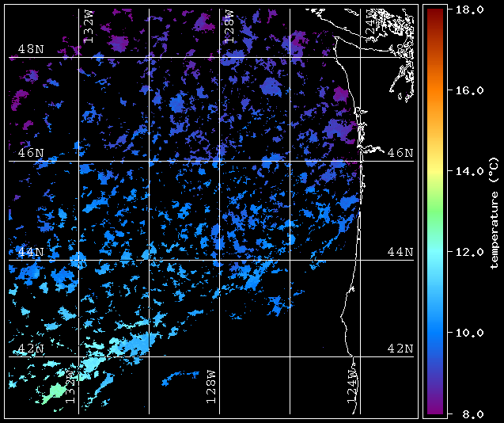Click the vertical temperature (°C) axis title
Screen dimensions: 504x423
[495, 211]
